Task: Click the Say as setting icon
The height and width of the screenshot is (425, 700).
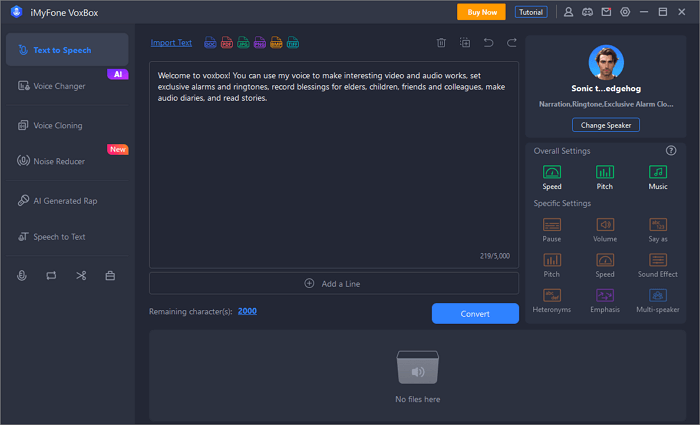Action: click(x=658, y=225)
